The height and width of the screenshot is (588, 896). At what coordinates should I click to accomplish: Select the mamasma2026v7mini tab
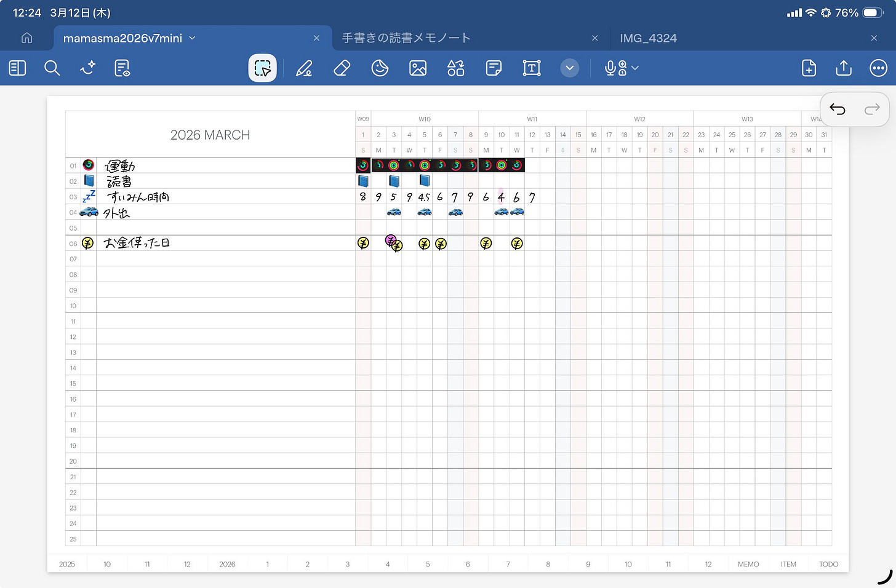(x=122, y=38)
